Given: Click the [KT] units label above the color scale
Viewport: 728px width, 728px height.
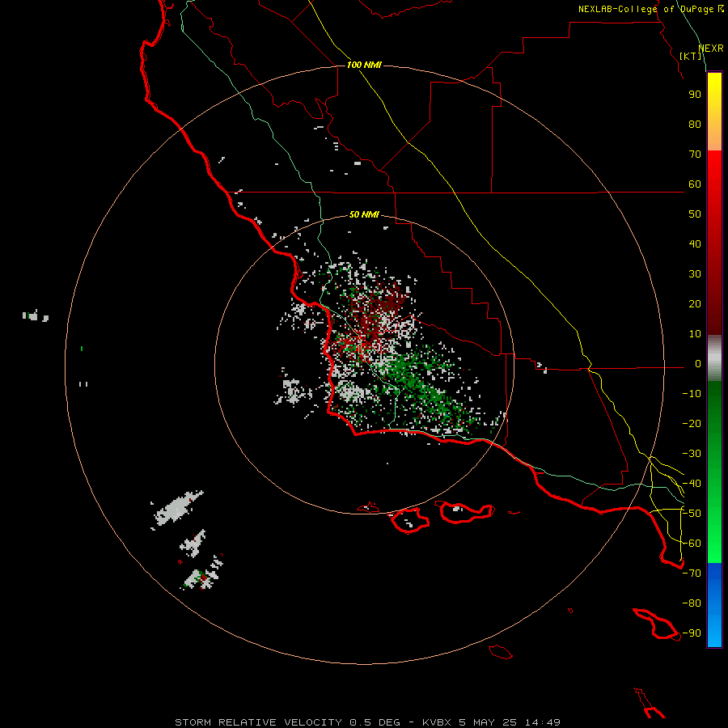Looking at the screenshot, I should [691, 56].
